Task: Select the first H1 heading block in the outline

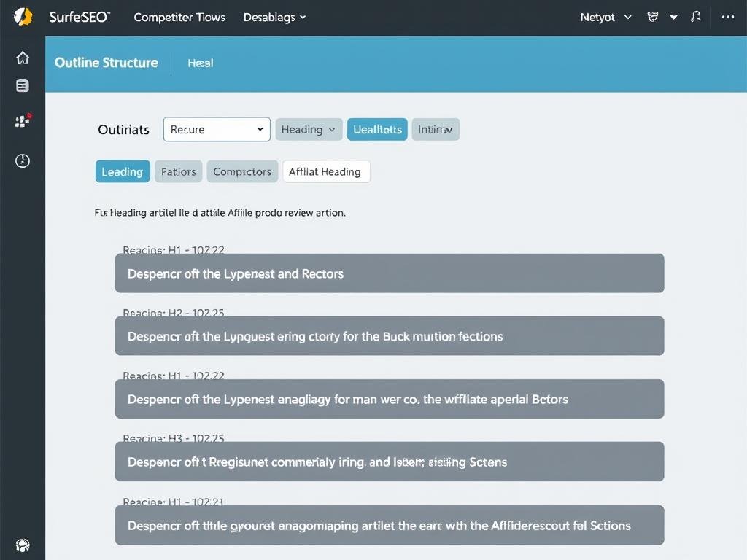Action: click(389, 273)
